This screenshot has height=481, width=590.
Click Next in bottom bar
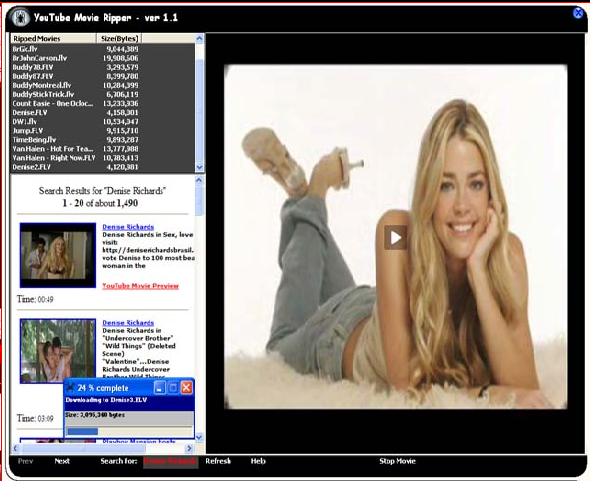pyautogui.click(x=62, y=461)
